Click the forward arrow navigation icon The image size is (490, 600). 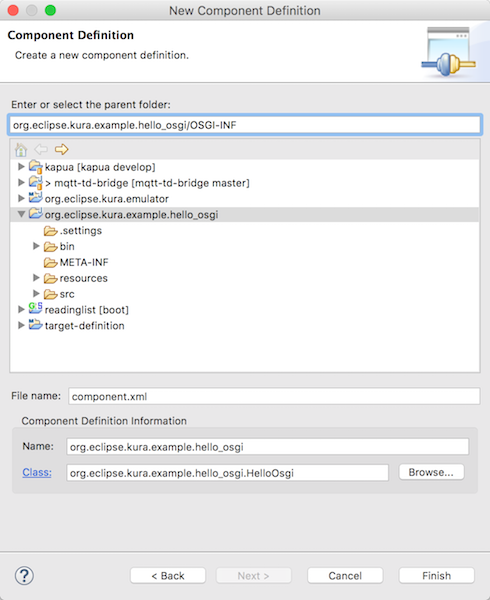(61, 149)
